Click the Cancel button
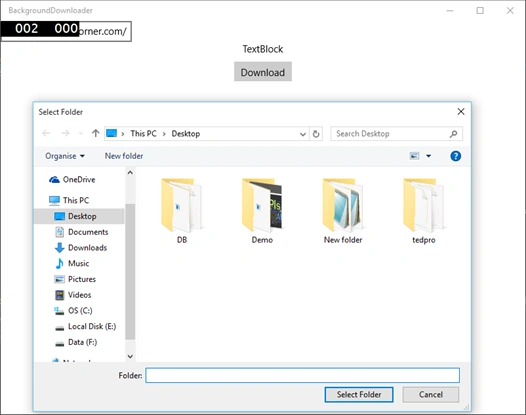 (430, 395)
